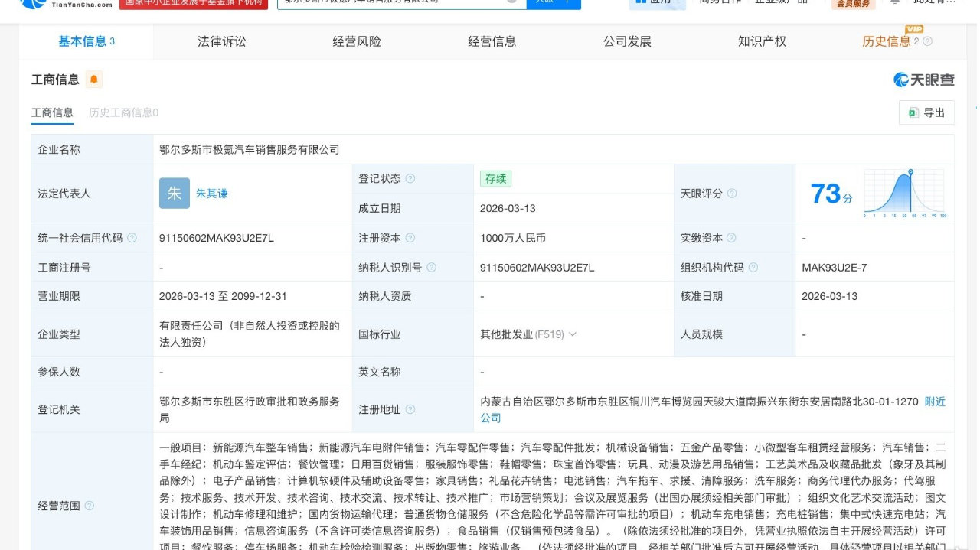
Task: Click the 纳税人资质 label
Action: pos(385,296)
